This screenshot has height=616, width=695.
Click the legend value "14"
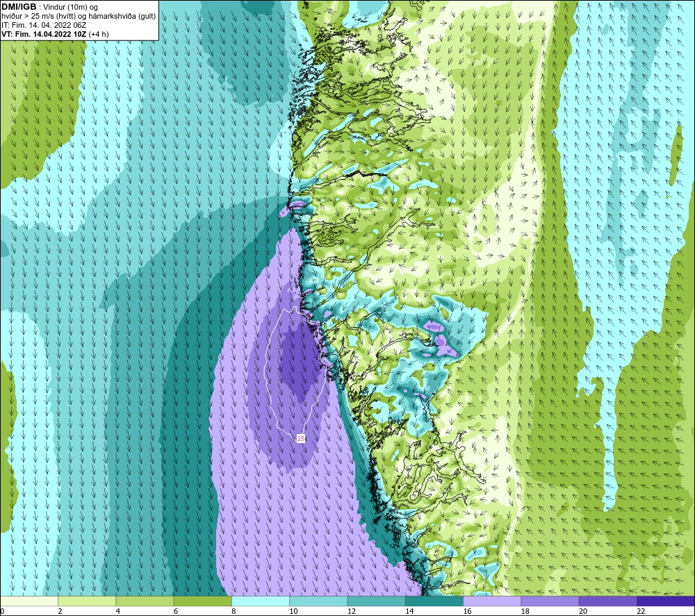coord(409,611)
